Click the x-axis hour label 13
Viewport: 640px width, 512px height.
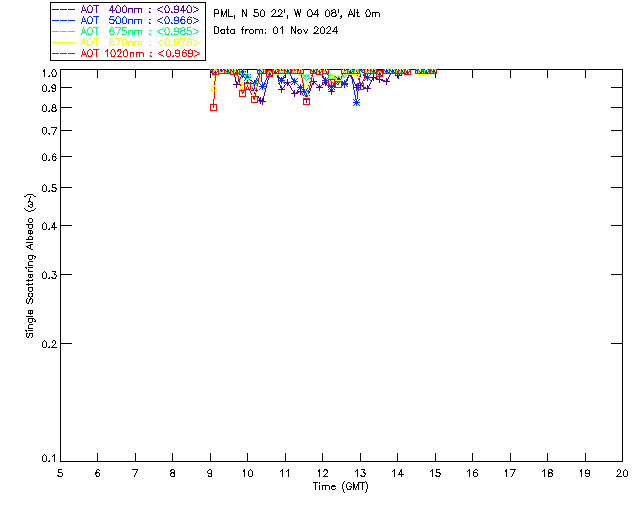click(360, 473)
